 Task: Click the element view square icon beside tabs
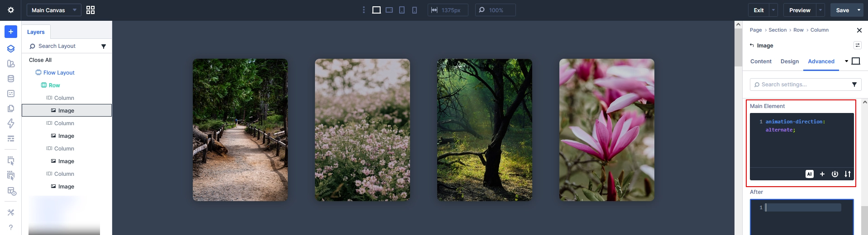click(856, 61)
